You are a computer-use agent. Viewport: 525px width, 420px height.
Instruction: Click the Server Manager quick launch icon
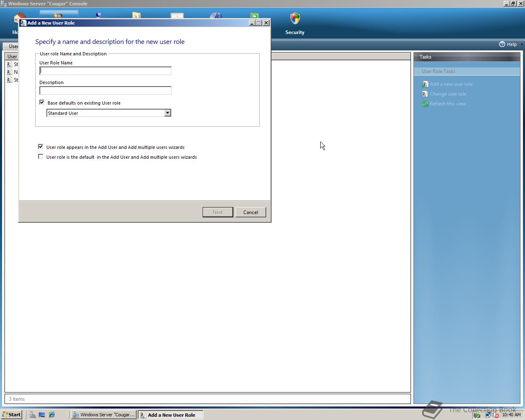pos(32,415)
